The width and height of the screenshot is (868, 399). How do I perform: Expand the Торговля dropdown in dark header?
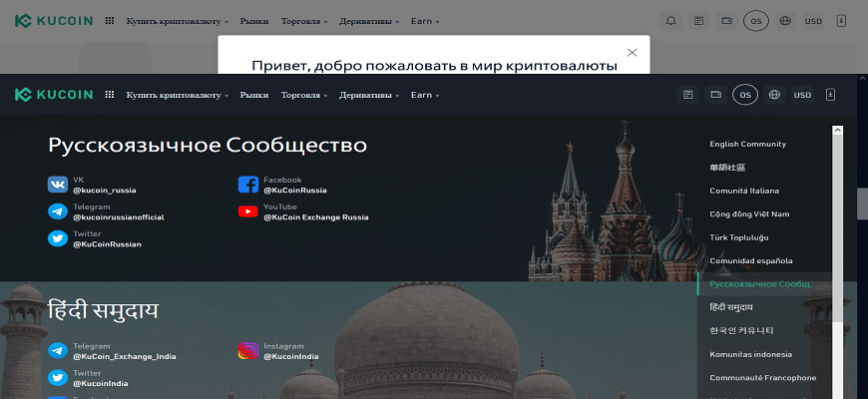[304, 95]
